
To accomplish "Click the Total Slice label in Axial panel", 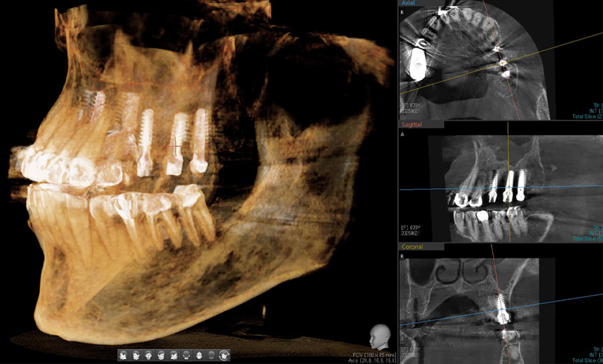I will coord(587,116).
